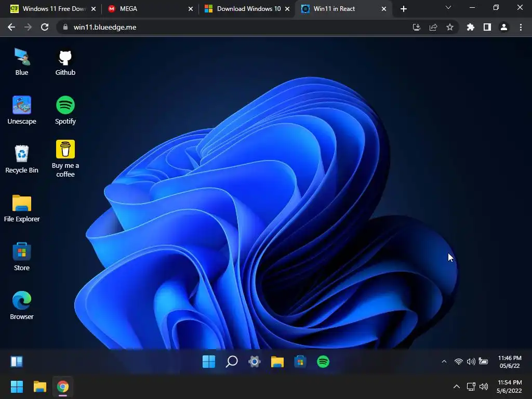Open a new Chrome tab
The width and height of the screenshot is (532, 399).
click(403, 9)
